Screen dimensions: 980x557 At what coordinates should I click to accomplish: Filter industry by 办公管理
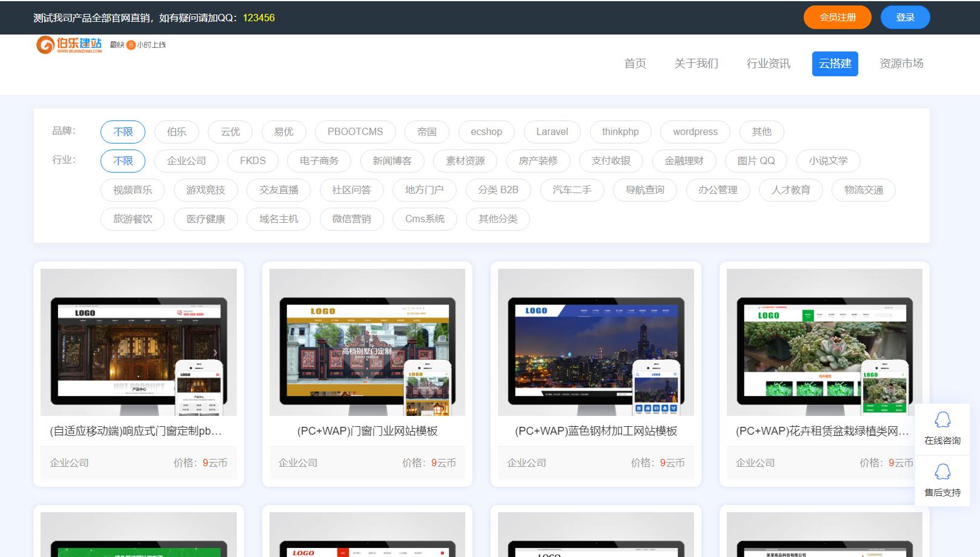[x=718, y=190]
